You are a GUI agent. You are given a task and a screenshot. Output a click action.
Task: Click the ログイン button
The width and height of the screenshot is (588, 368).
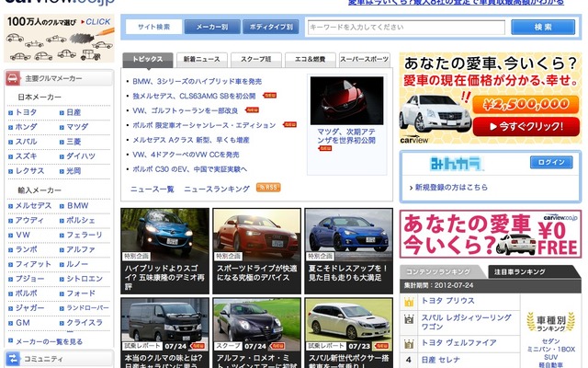[x=551, y=162]
